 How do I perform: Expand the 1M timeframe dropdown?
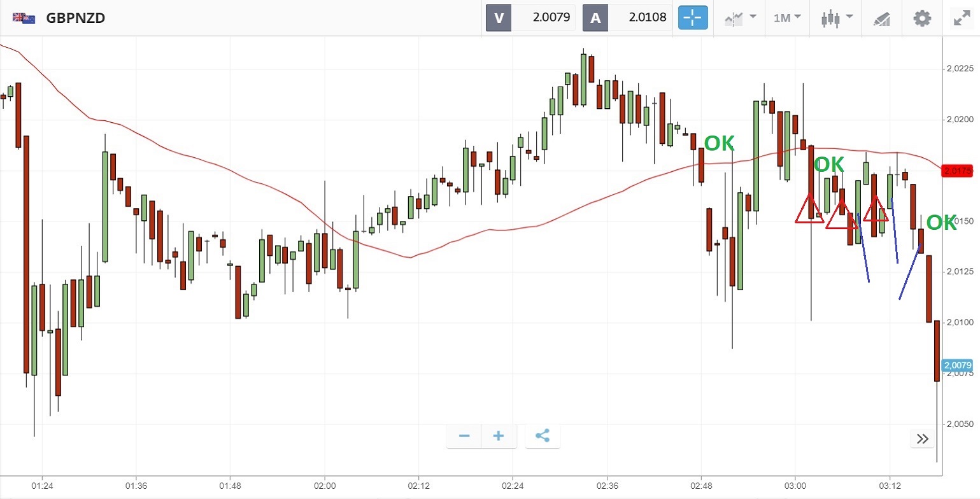[787, 18]
